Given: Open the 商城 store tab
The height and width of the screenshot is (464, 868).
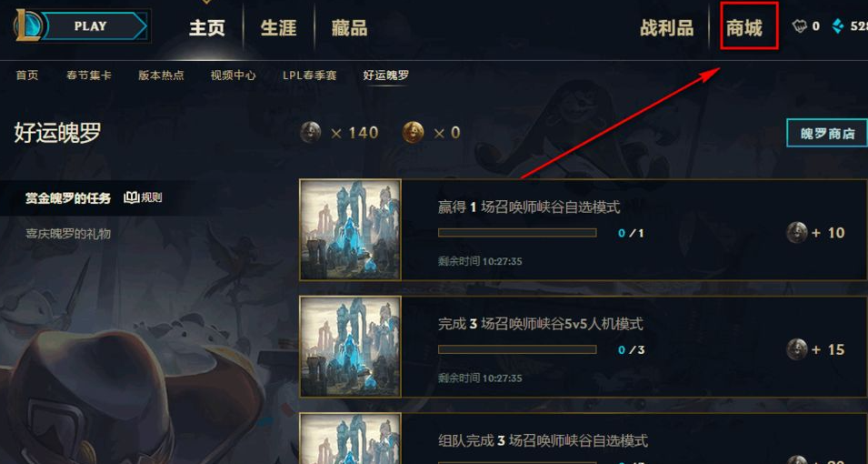Looking at the screenshot, I should pos(744,27).
